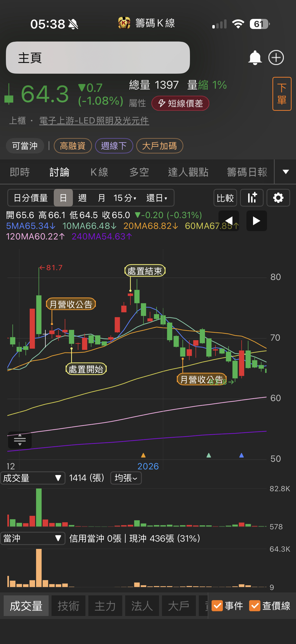Tap the battery indicator in status bar

pos(260,24)
